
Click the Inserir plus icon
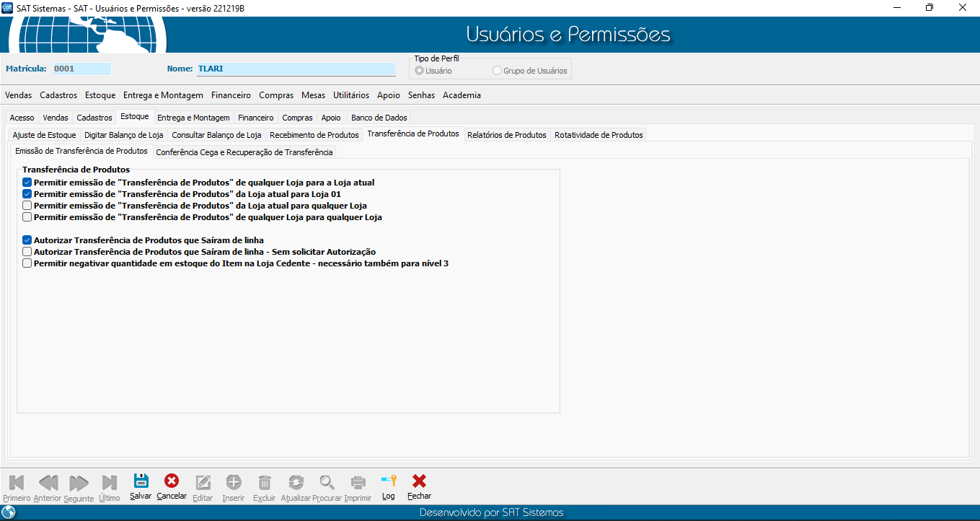(x=234, y=482)
